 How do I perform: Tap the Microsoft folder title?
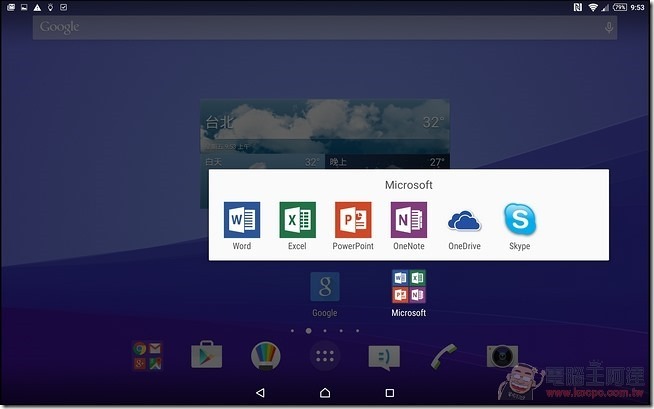[409, 185]
